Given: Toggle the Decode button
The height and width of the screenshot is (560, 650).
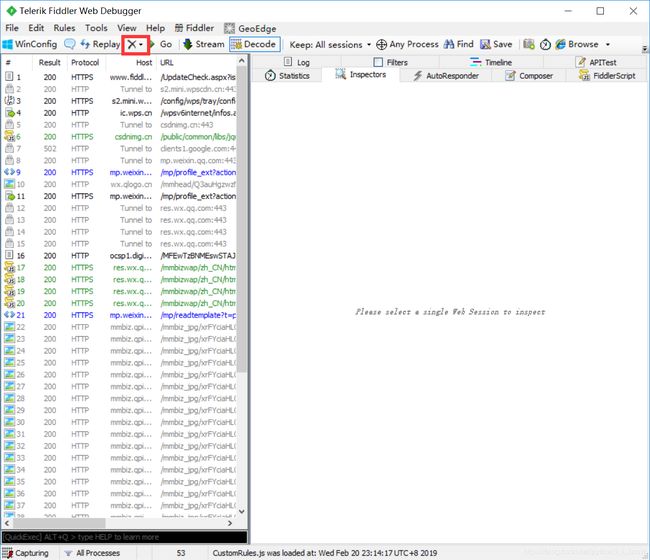Looking at the screenshot, I should click(x=255, y=44).
